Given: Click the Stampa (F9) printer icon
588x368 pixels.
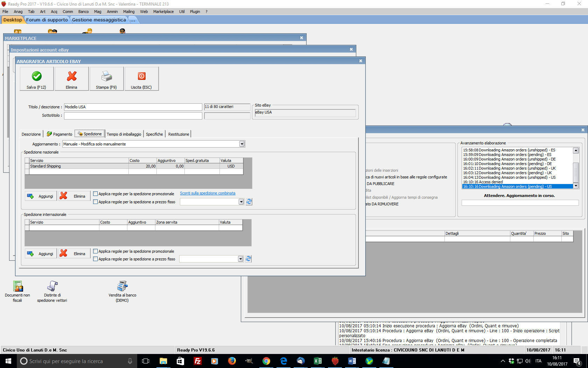Looking at the screenshot, I should coord(106,76).
